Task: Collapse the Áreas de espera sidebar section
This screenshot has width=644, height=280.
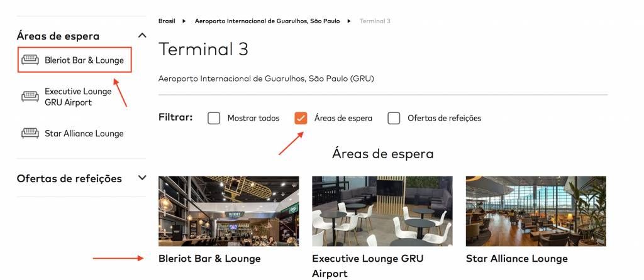Action: coord(142,36)
